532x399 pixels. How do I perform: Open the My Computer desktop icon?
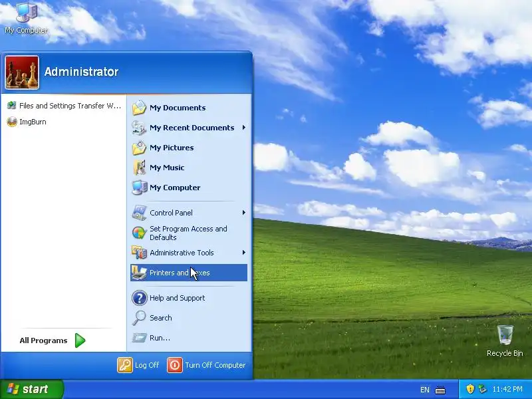click(x=26, y=18)
